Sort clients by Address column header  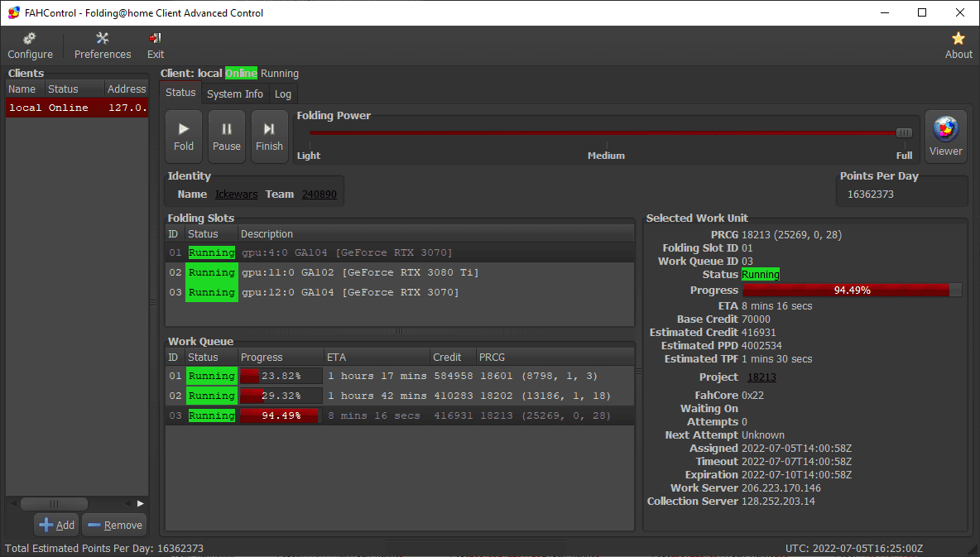(x=127, y=89)
